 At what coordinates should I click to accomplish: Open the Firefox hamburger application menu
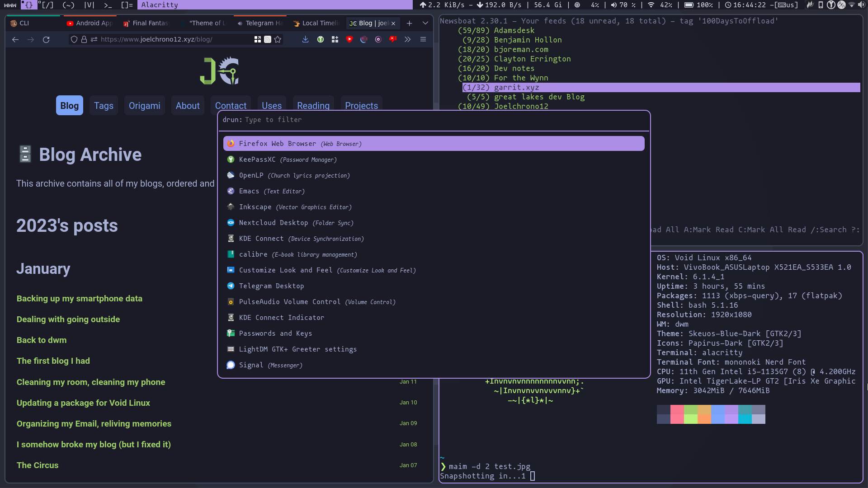click(423, 40)
